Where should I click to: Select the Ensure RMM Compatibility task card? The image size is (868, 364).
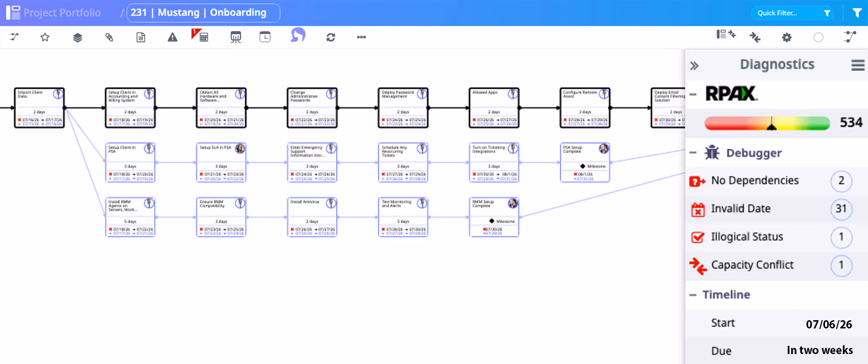tap(221, 217)
